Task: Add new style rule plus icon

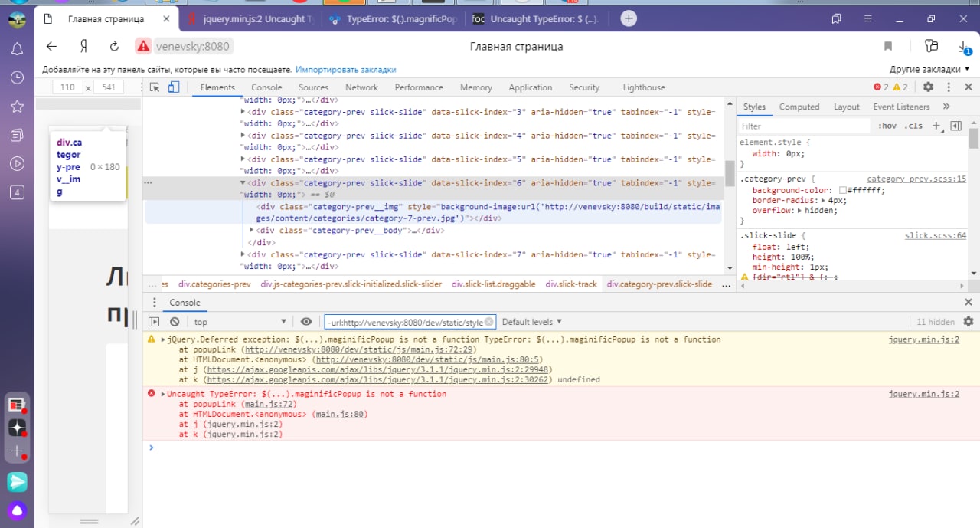Action: coord(937,126)
